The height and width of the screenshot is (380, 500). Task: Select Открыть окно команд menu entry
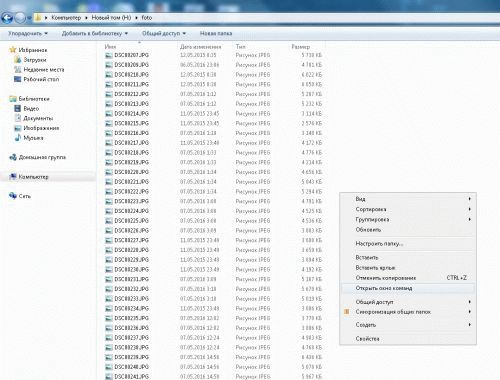[408, 288]
